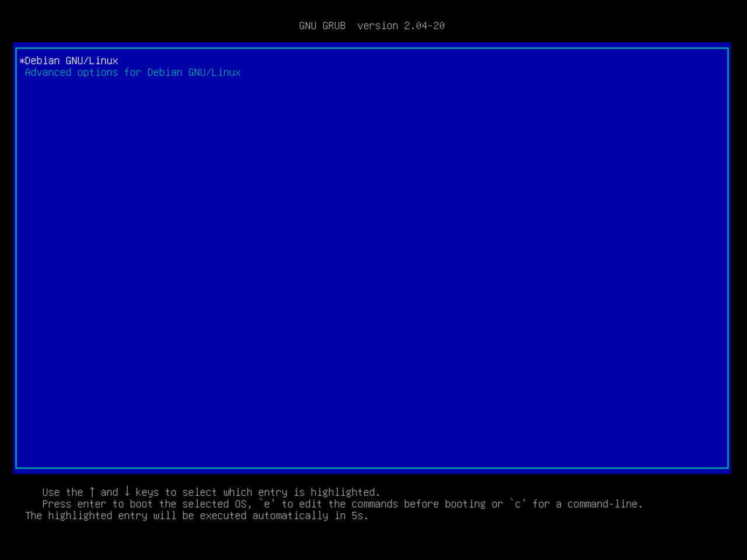747x560 pixels.
Task: Open Advanced options for Debian GNU/Linux
Action: [372, 72]
